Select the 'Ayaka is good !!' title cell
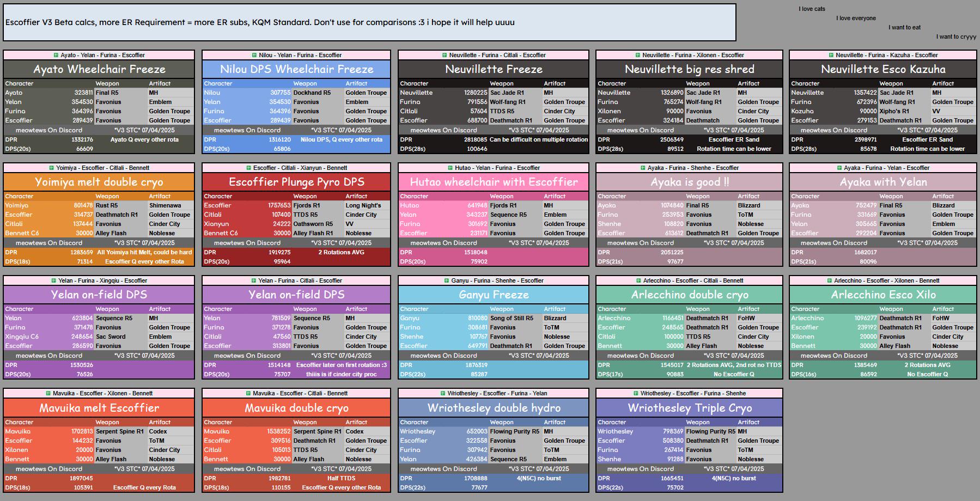 (689, 182)
